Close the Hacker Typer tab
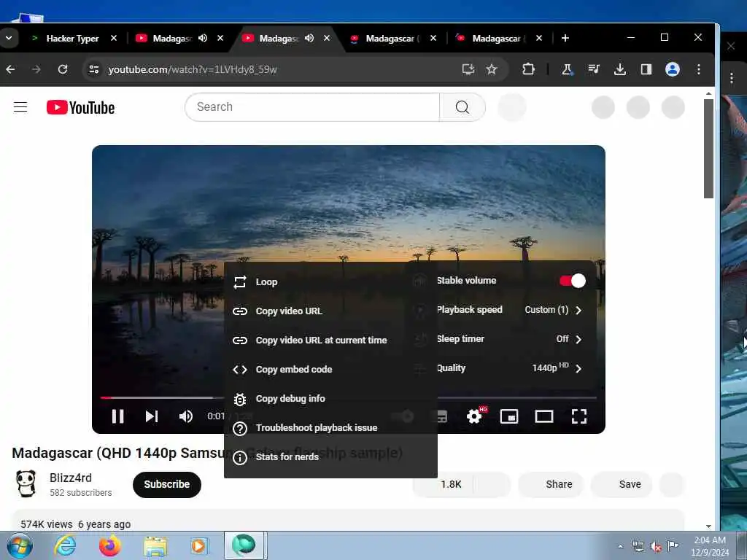Image resolution: width=747 pixels, height=560 pixels. click(x=113, y=38)
